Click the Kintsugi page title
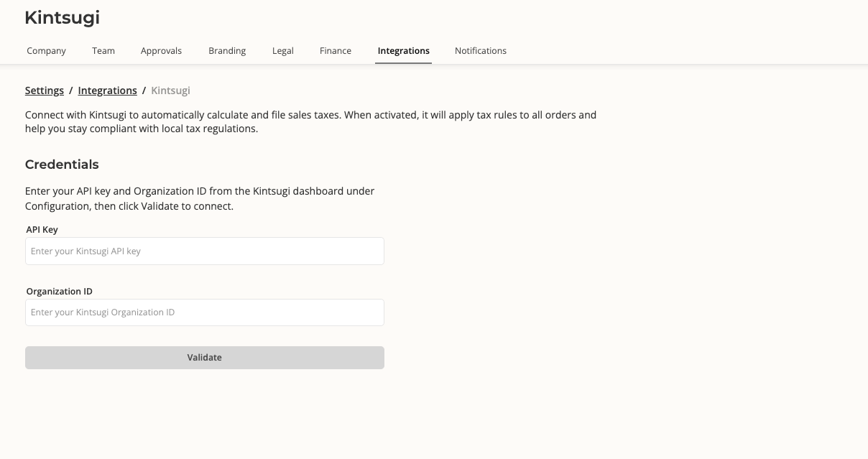868x459 pixels. click(x=62, y=18)
